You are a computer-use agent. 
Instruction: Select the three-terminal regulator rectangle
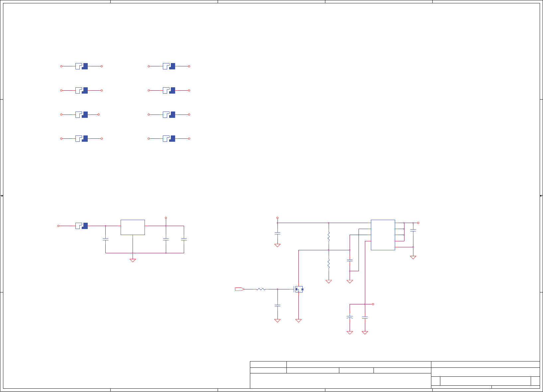click(x=133, y=227)
